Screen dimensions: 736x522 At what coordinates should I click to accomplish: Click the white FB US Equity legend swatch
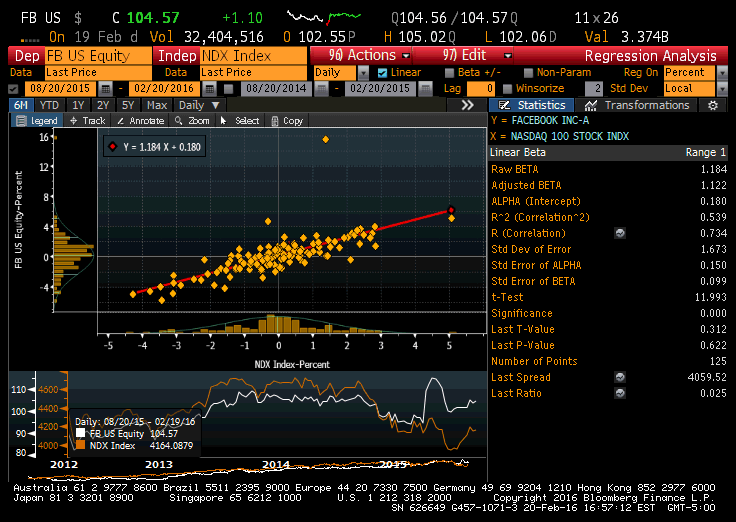coord(80,433)
